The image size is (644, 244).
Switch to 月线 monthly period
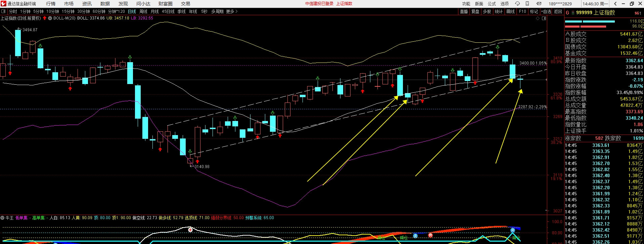point(155,11)
